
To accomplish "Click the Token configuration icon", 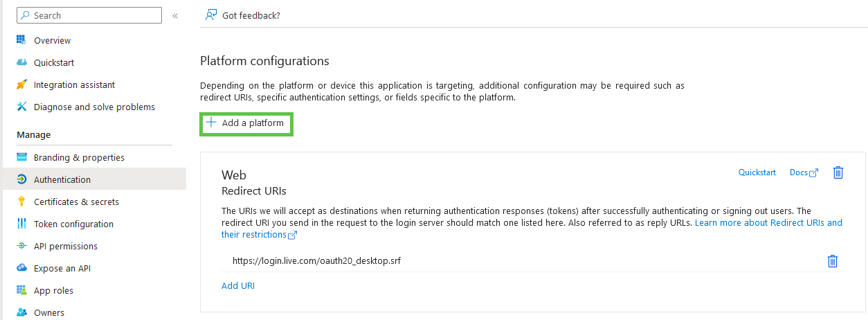I will click(21, 224).
